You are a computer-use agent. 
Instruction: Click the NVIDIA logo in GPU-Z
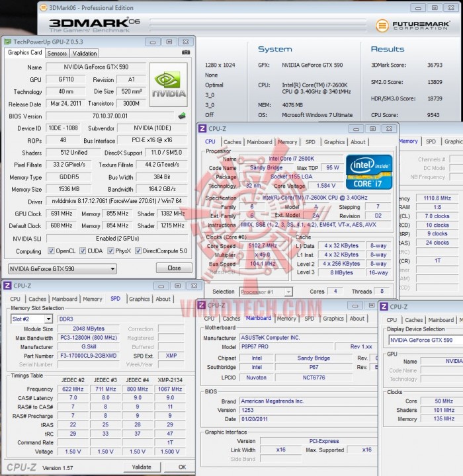pyautogui.click(x=168, y=85)
